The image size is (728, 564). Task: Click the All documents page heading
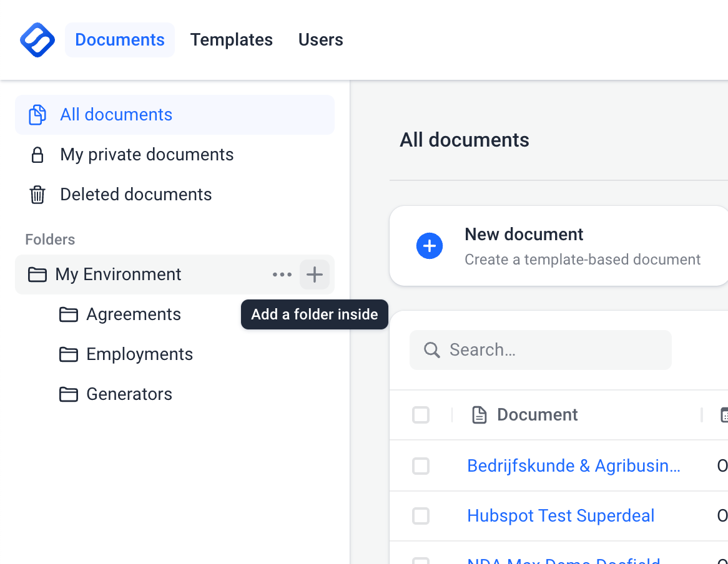click(465, 140)
